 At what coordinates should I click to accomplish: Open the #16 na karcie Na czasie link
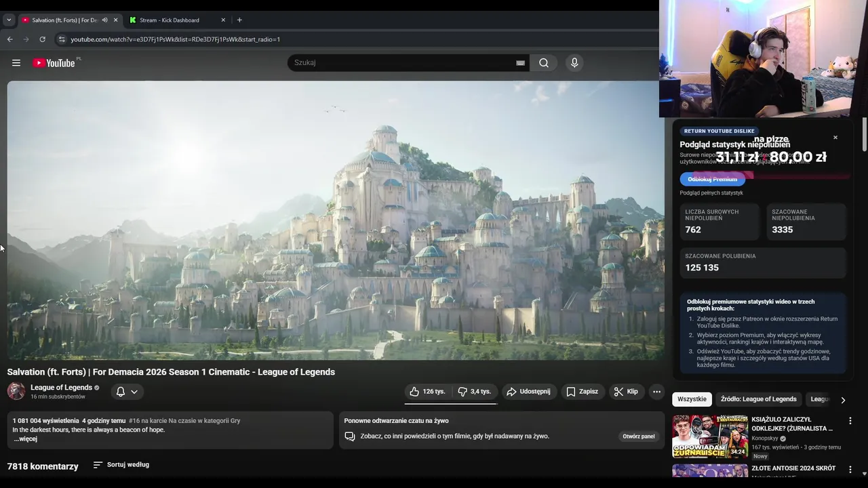coord(184,421)
